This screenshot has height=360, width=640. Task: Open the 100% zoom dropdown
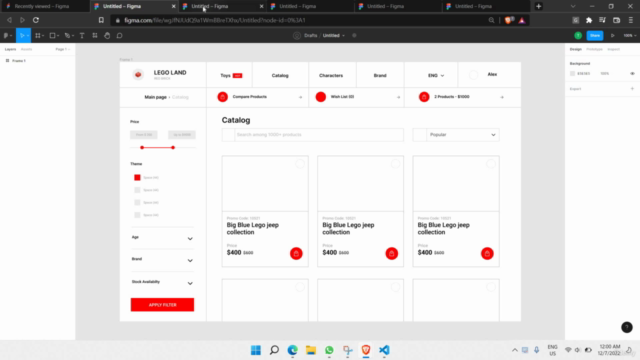[629, 36]
